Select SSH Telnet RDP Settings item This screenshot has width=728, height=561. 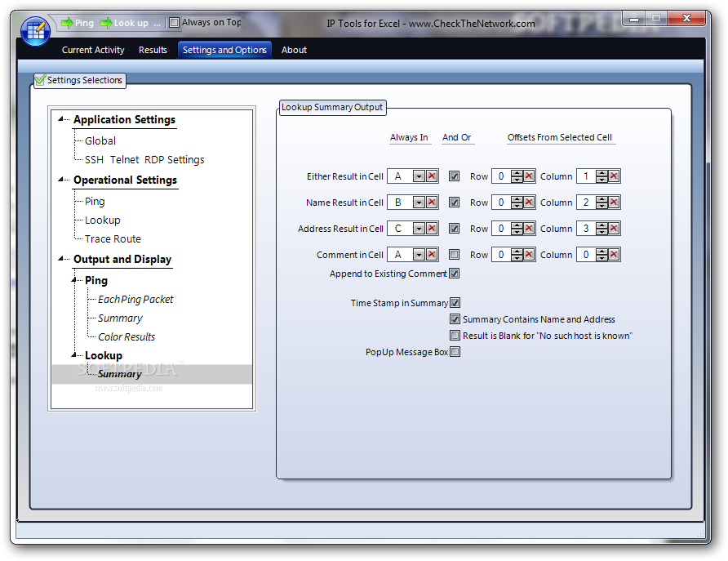click(x=144, y=160)
